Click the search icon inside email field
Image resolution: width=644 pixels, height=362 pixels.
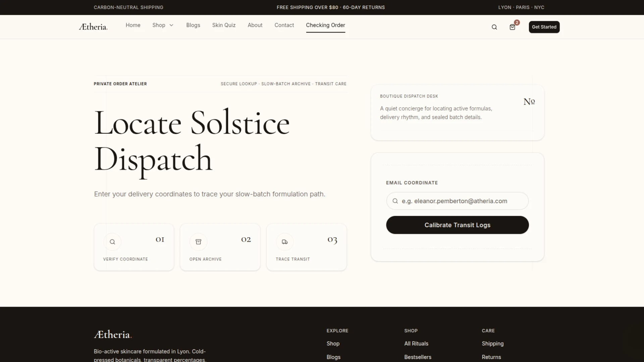pos(395,201)
